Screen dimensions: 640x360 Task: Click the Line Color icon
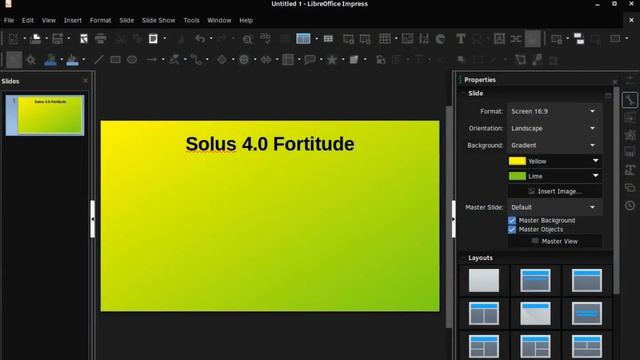[x=50, y=60]
